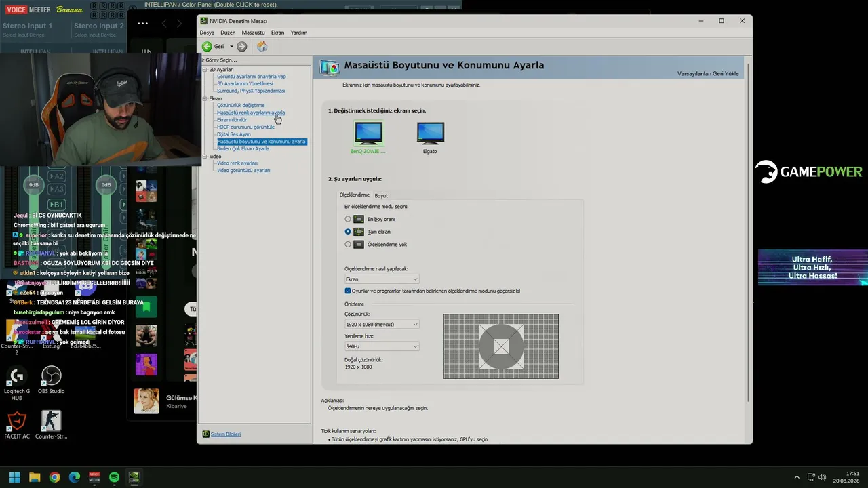This screenshot has width=868, height=488.
Task: Open the Dosya menu
Action: tap(207, 33)
